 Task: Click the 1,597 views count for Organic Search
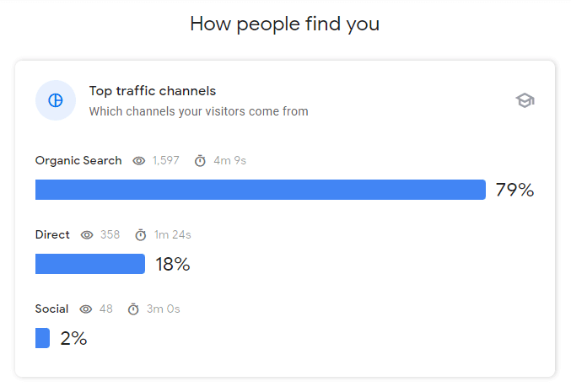click(x=166, y=161)
